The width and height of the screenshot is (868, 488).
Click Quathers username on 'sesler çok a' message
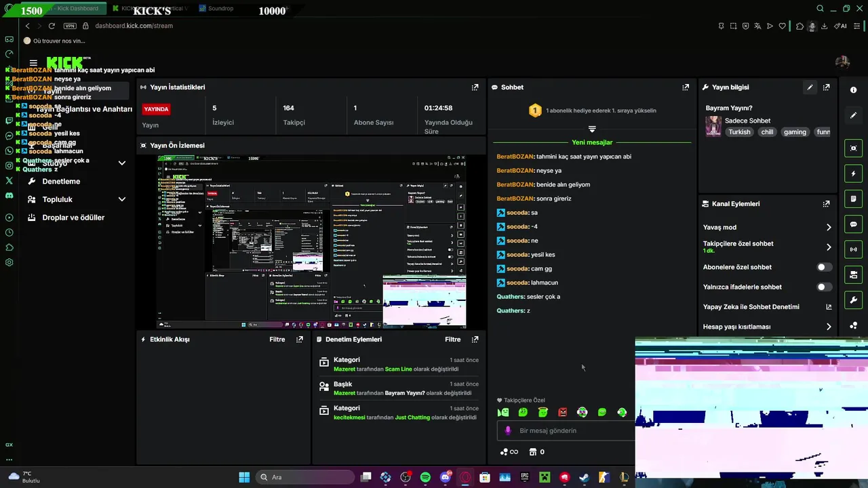pyautogui.click(x=511, y=297)
